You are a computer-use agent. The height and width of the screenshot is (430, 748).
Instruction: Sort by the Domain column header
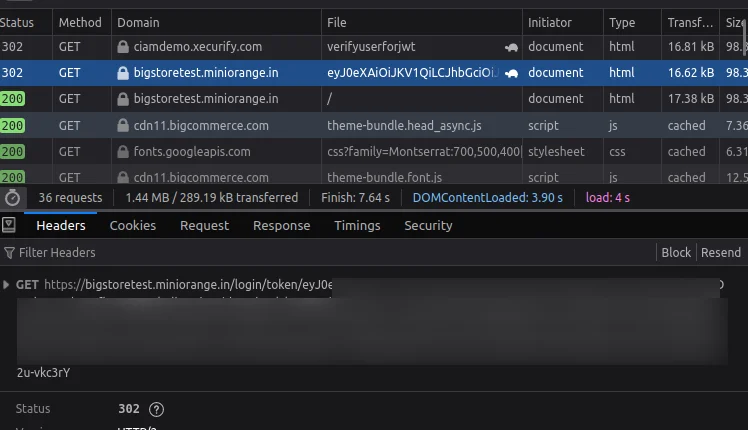coord(216,22)
